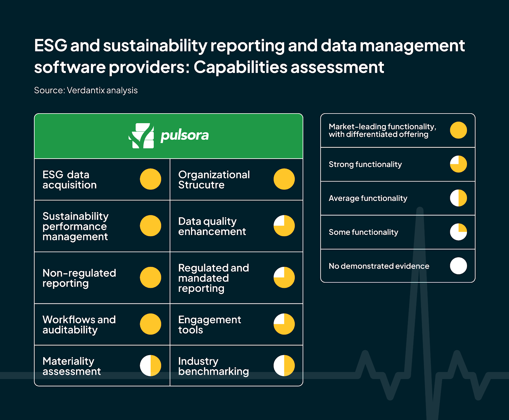
Task: Click the Industry benchmarking label text
Action: pyautogui.click(x=213, y=366)
